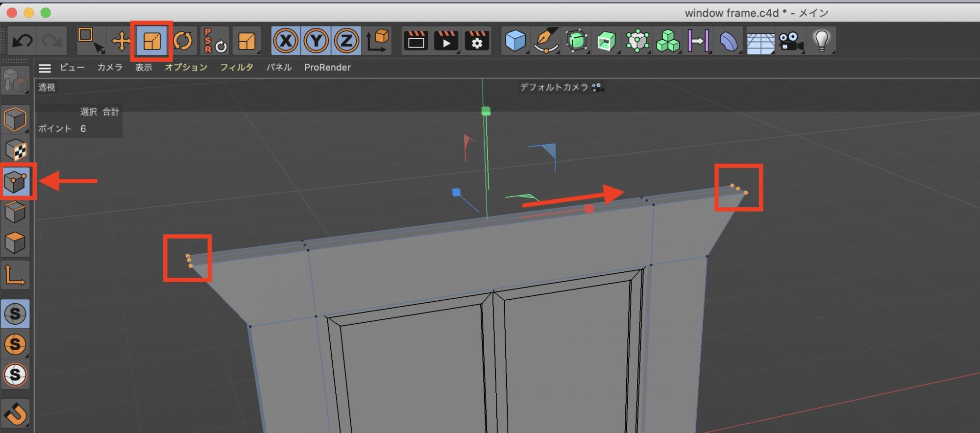Toggle Y axis lock
Viewport: 980px width, 433px height.
(316, 41)
